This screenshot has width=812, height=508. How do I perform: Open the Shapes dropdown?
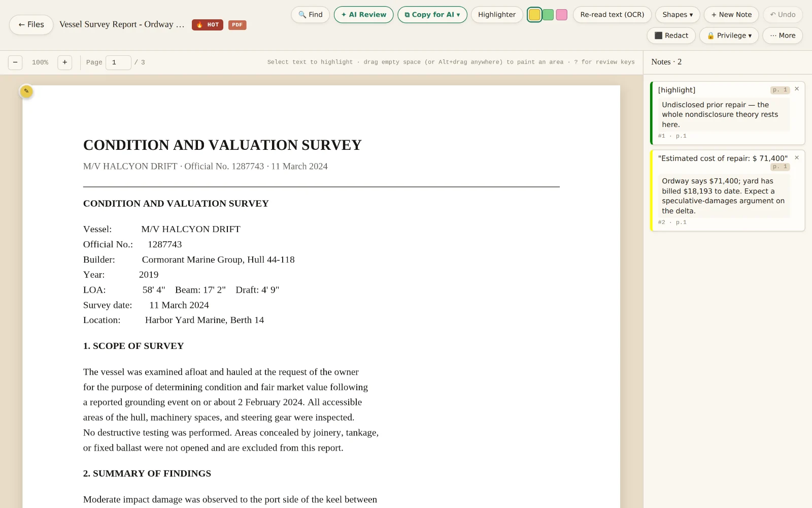pos(678,15)
